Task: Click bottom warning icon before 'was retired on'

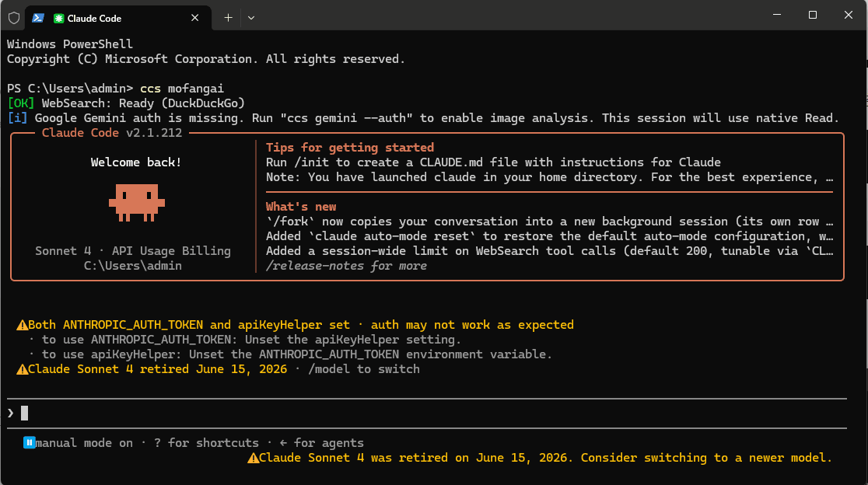Action: [x=253, y=458]
